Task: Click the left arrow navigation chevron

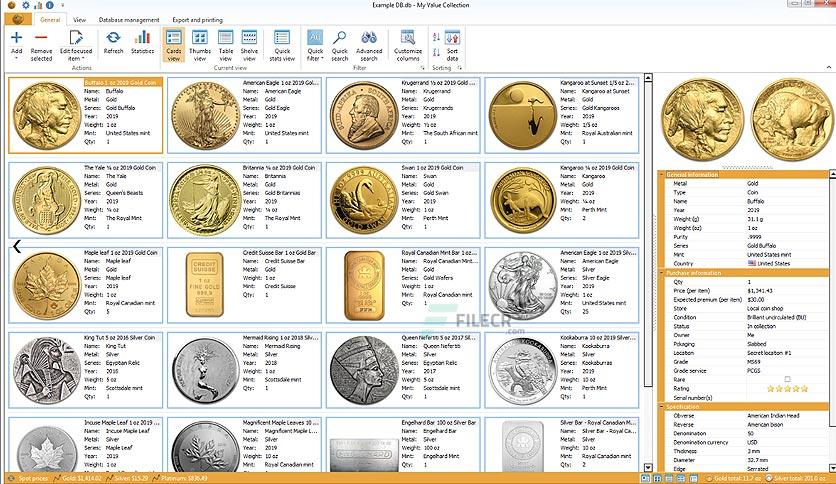Action: click(17, 246)
